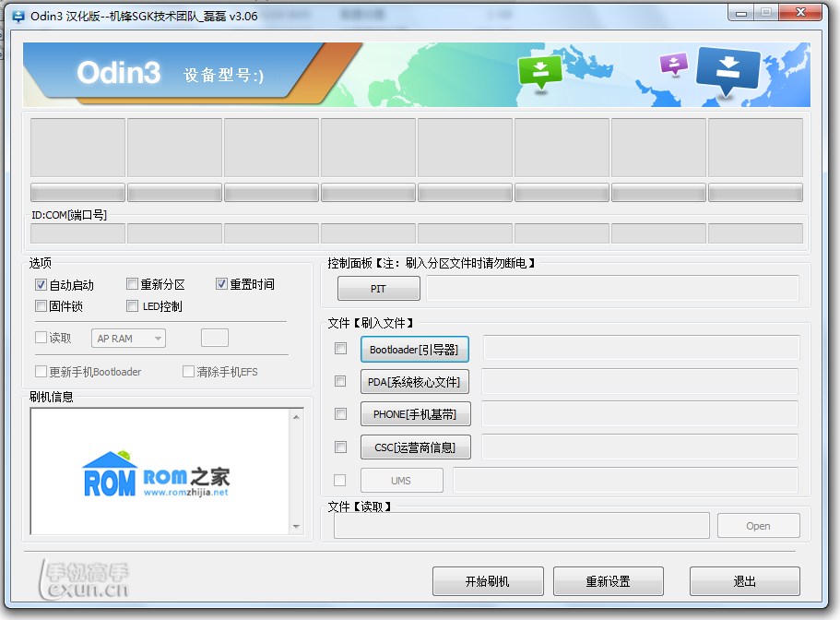Click the 退出 button
The image size is (840, 620).
coord(745,581)
